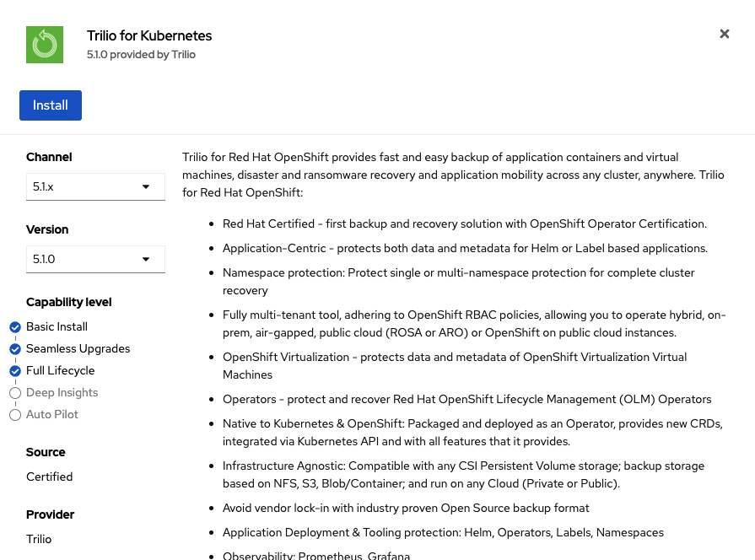Click the Trilio provider name
This screenshot has height=560, width=755.
pos(39,540)
